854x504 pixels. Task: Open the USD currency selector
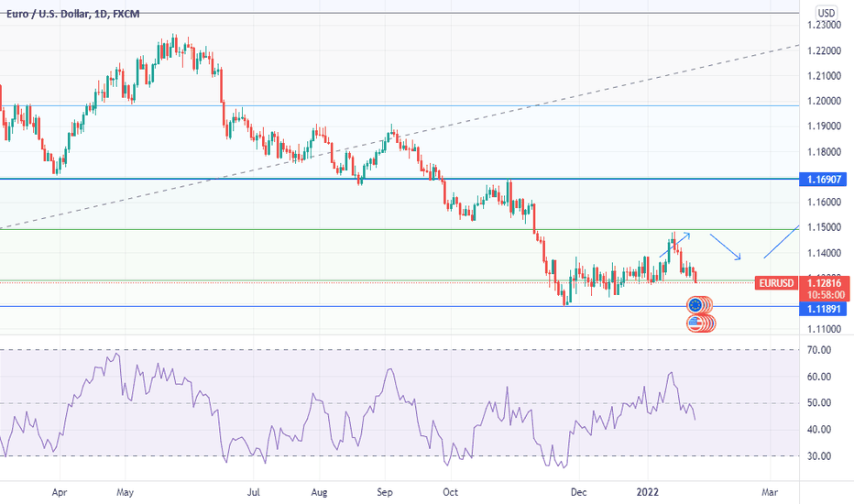click(x=826, y=13)
